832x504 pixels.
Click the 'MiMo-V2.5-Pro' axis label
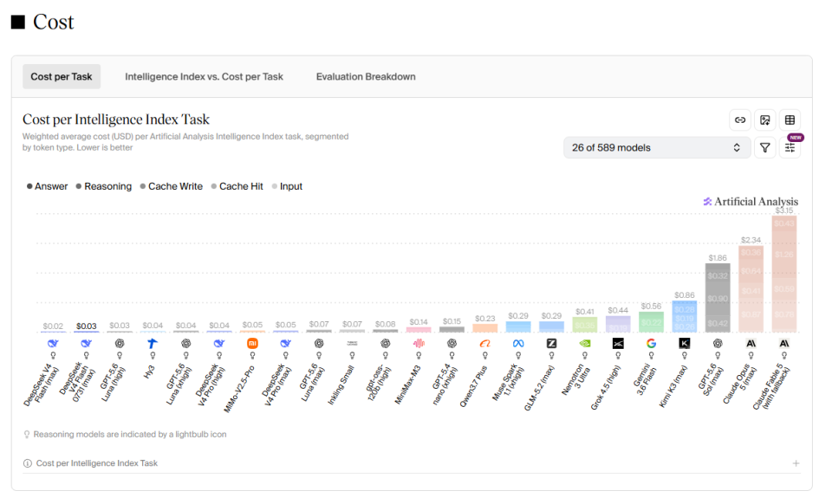[239, 389]
